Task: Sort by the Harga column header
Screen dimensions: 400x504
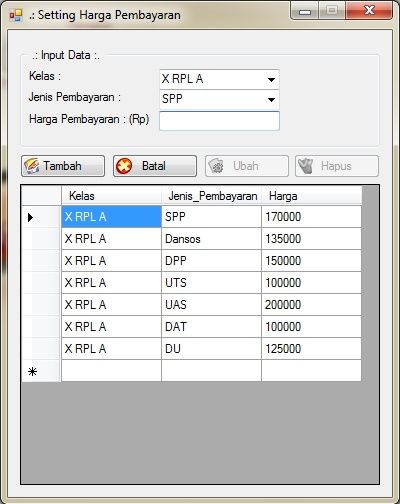Action: pyautogui.click(x=312, y=196)
